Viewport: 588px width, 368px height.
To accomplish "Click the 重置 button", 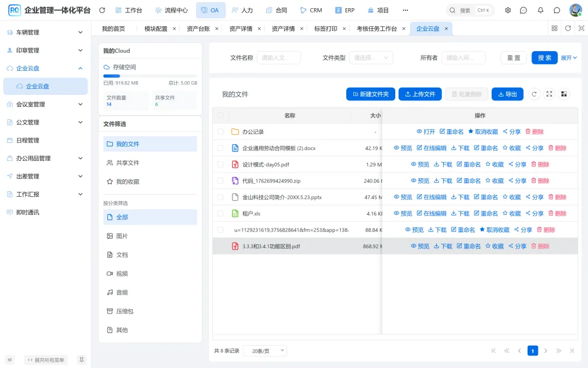I will point(514,58).
